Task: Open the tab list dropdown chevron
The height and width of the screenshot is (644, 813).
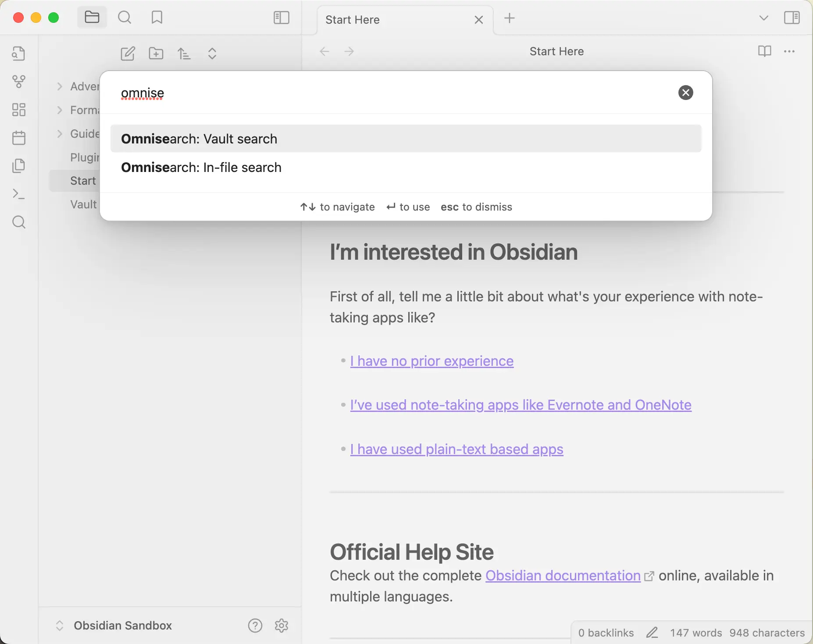Action: (x=763, y=18)
